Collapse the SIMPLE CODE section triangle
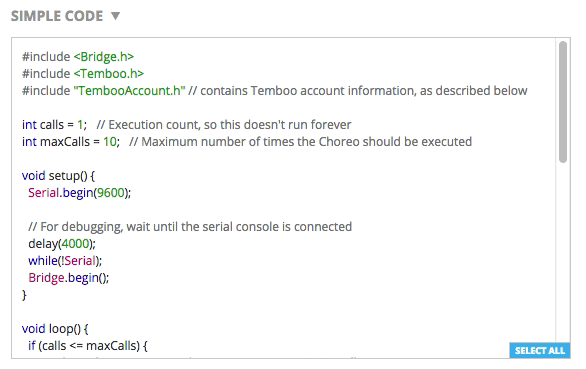586x369 pixels. coord(115,16)
